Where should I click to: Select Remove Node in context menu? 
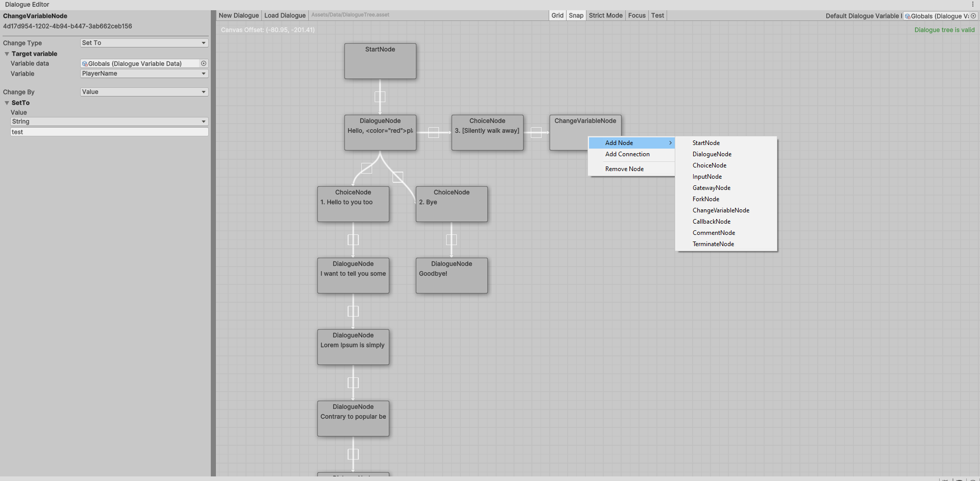pos(624,169)
